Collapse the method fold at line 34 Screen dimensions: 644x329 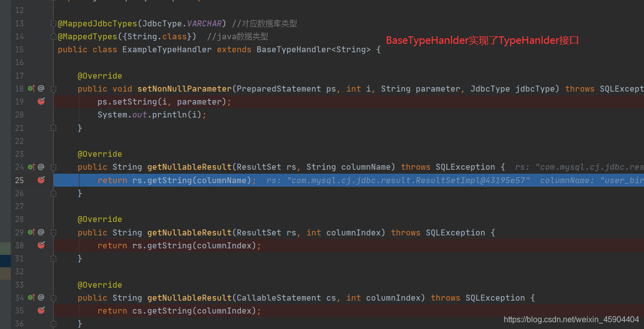[x=53, y=298]
